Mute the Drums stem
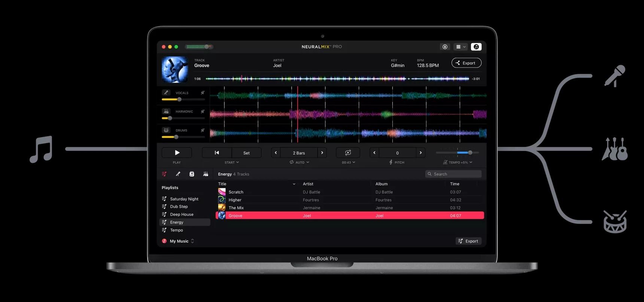The width and height of the screenshot is (644, 302). (203, 130)
